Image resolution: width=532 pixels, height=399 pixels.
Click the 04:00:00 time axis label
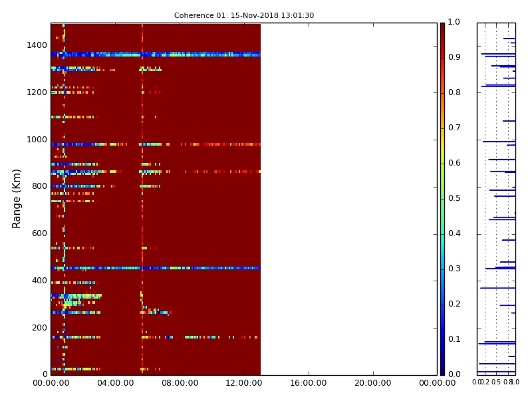115,383
